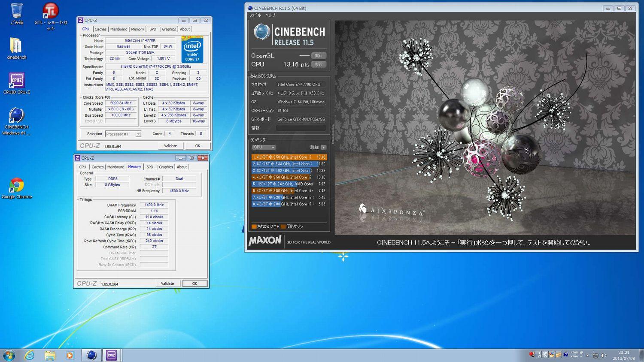Viewport: 644px width, 362px height.
Task: Click the red alert tray icon
Action: click(x=532, y=355)
